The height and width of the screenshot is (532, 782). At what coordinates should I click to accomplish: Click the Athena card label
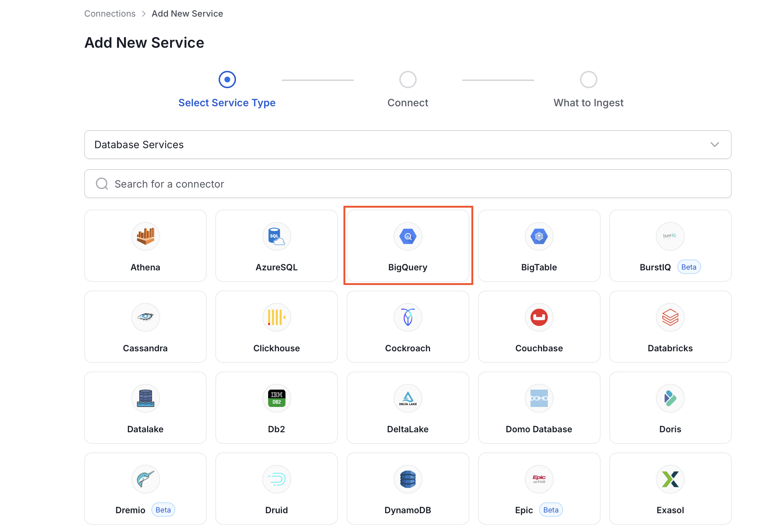click(145, 267)
